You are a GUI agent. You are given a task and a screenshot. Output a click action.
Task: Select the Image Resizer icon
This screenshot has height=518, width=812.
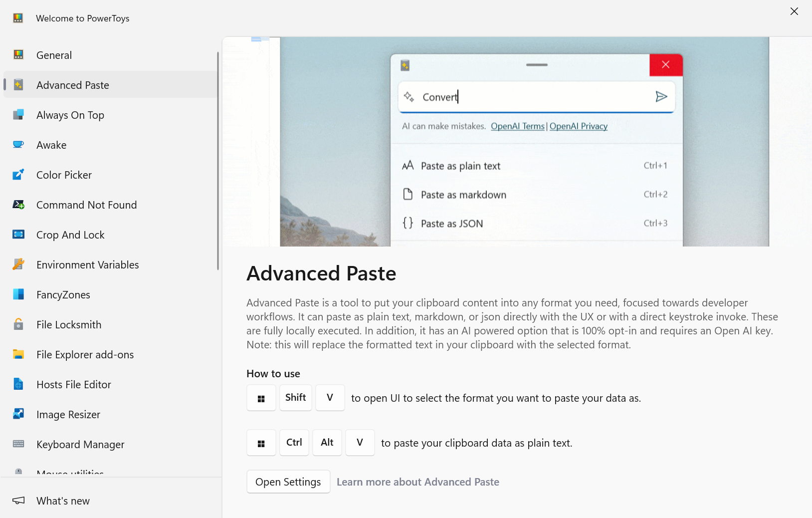(18, 414)
